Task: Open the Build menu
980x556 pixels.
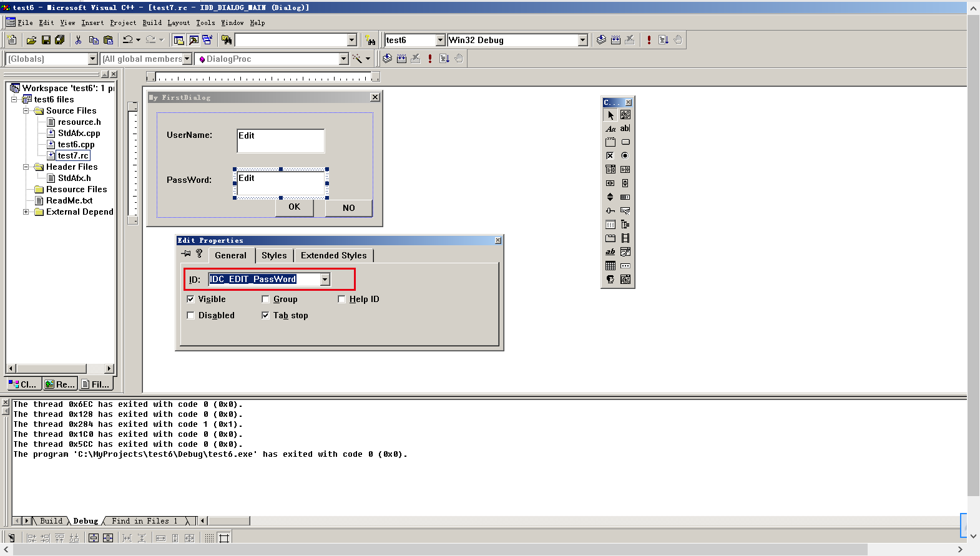Action: tap(152, 23)
